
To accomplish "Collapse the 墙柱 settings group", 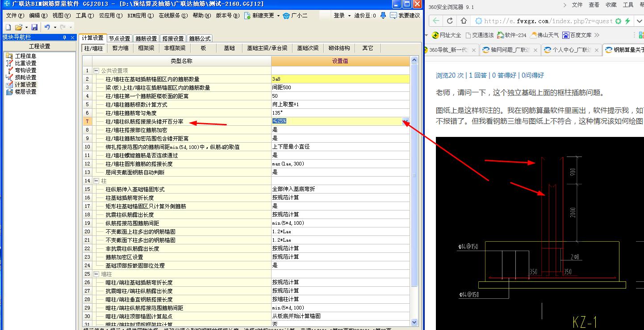I will (96, 274).
